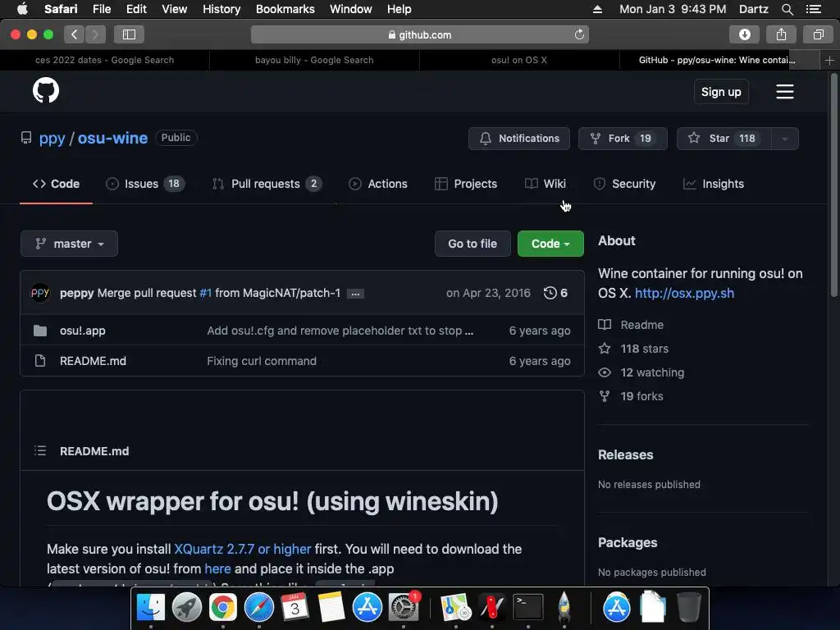Open the Star list dropdown arrow
The width and height of the screenshot is (840, 630).
[785, 139]
